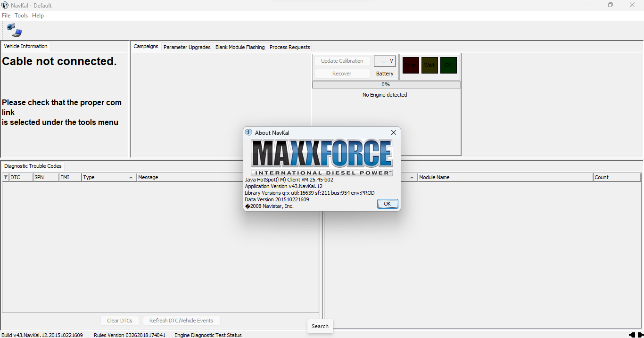Click the red Error status indicator
This screenshot has height=338, width=644.
[x=411, y=65]
